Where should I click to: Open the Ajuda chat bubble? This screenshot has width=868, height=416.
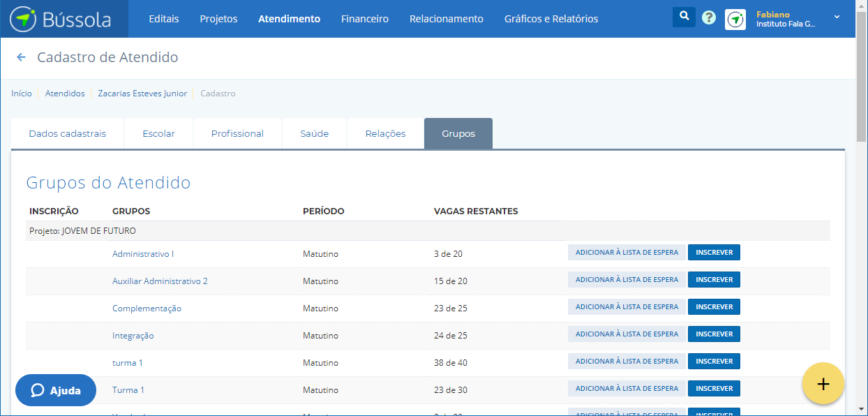[56, 390]
